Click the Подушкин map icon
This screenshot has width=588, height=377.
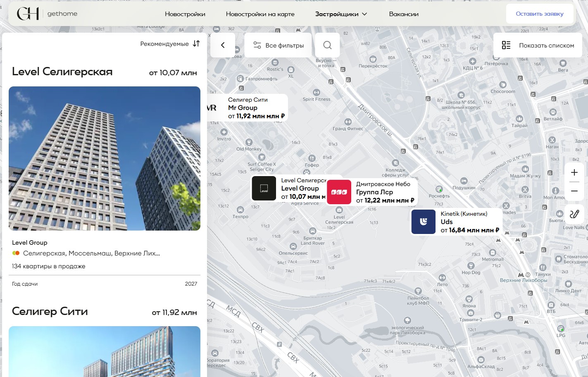(464, 181)
